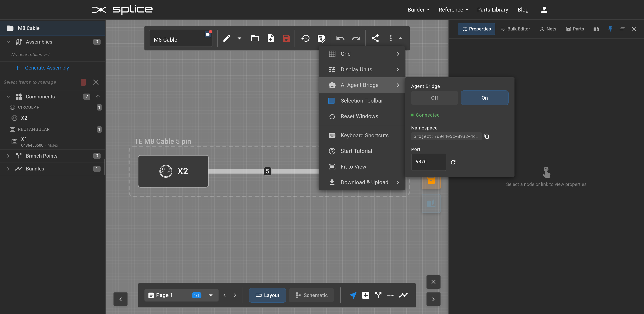Open project history/version icon in toolbar
Screen dimensions: 644x314
306,38
